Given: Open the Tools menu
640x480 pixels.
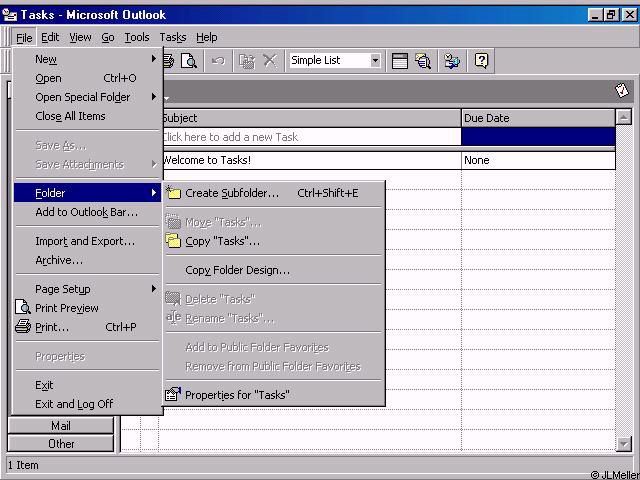Looking at the screenshot, I should tap(137, 37).
